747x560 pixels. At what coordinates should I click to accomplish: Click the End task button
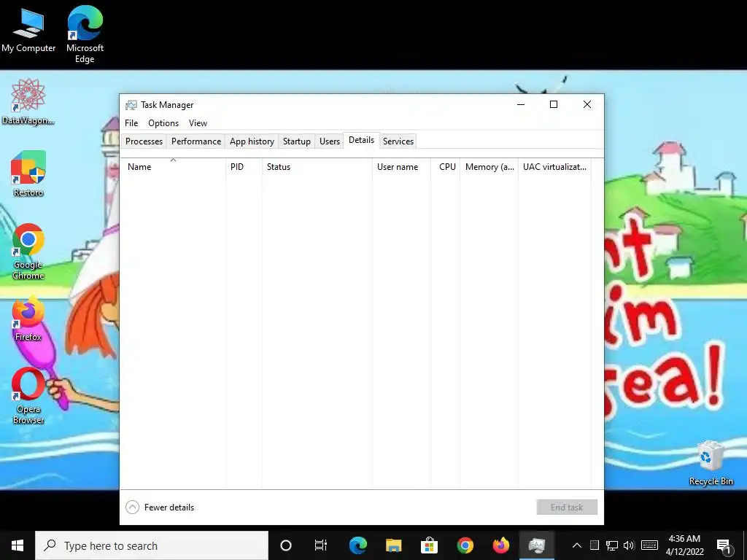coord(567,507)
